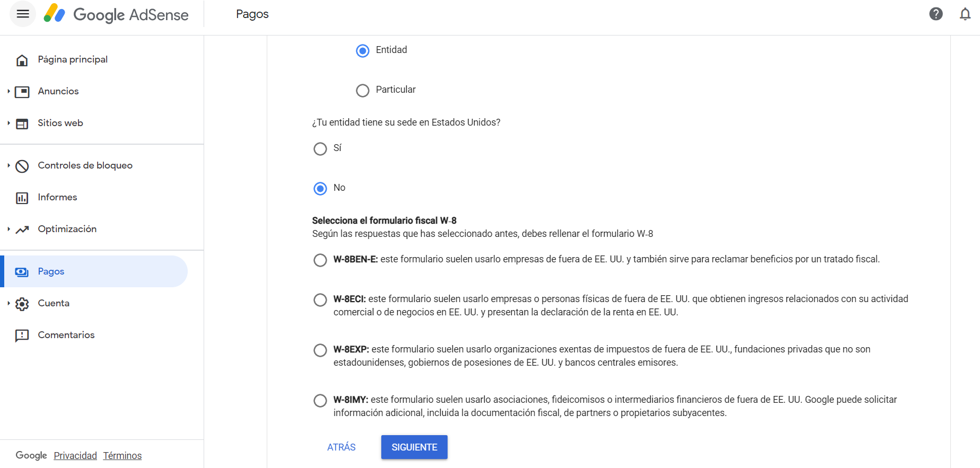Select the W-8IMY form option
The height and width of the screenshot is (468, 980).
(x=320, y=401)
